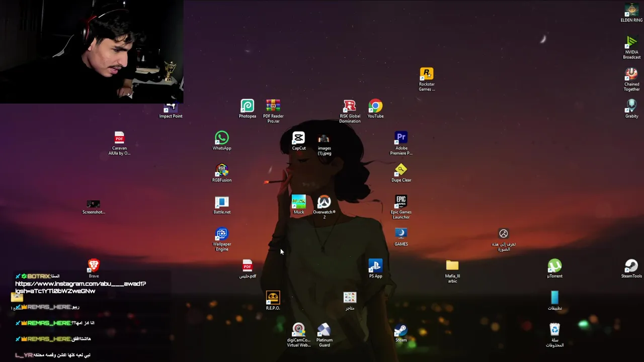Select the Grabity desktop icon
Viewport: 644px width, 362px height.
click(631, 109)
